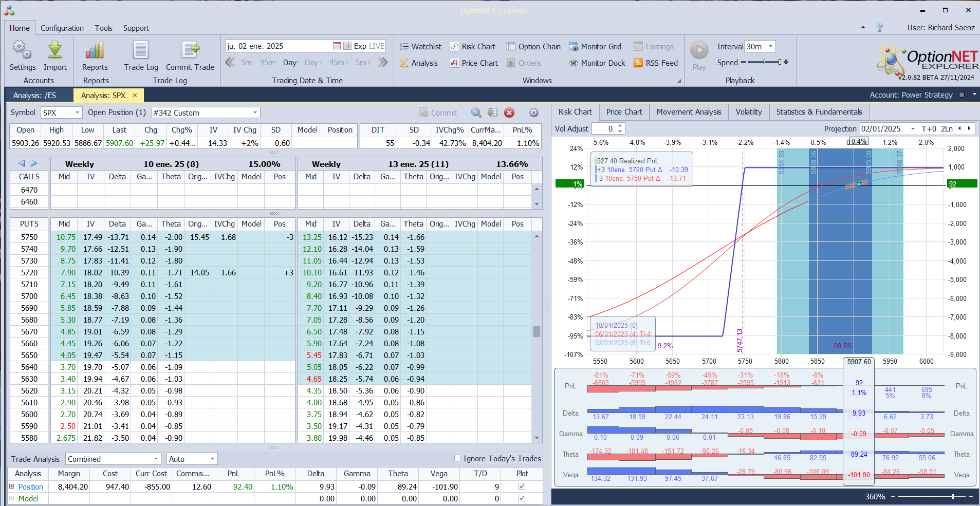Screen dimensions: 980x506
Task: Adjust the 360% zoom slider
Action: (x=932, y=497)
